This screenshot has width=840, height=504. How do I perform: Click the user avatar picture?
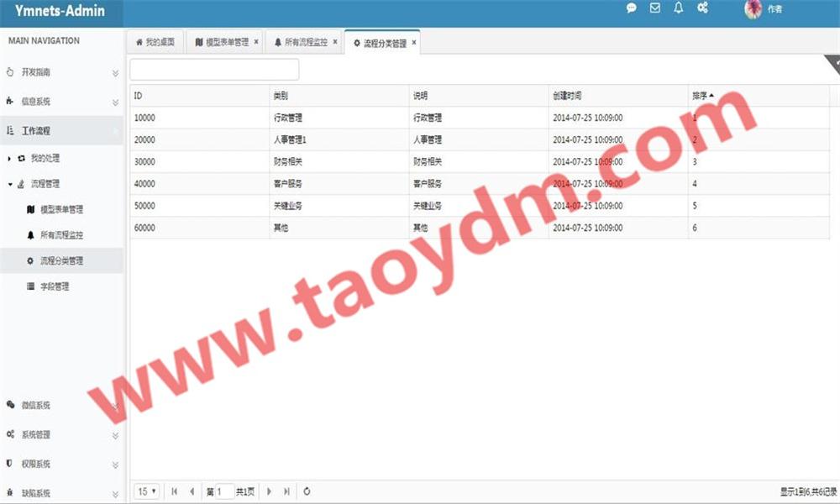[753, 8]
